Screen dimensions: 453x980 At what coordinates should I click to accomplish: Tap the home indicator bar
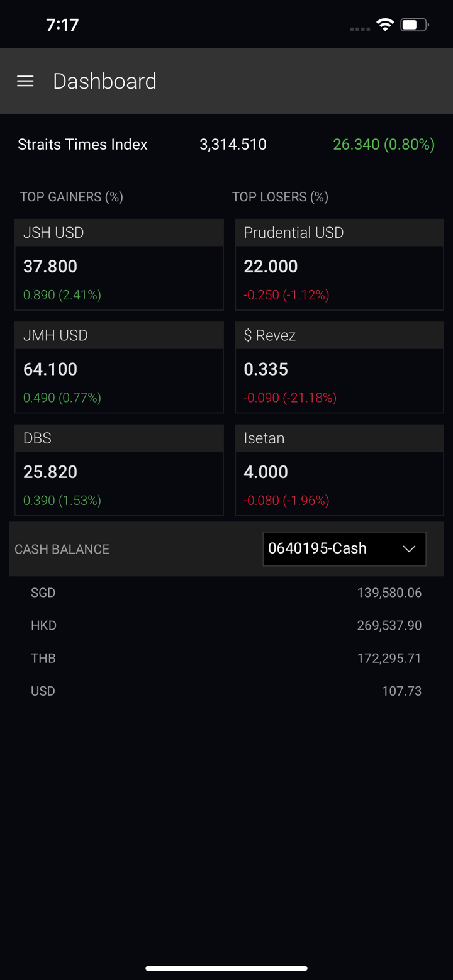(226, 968)
